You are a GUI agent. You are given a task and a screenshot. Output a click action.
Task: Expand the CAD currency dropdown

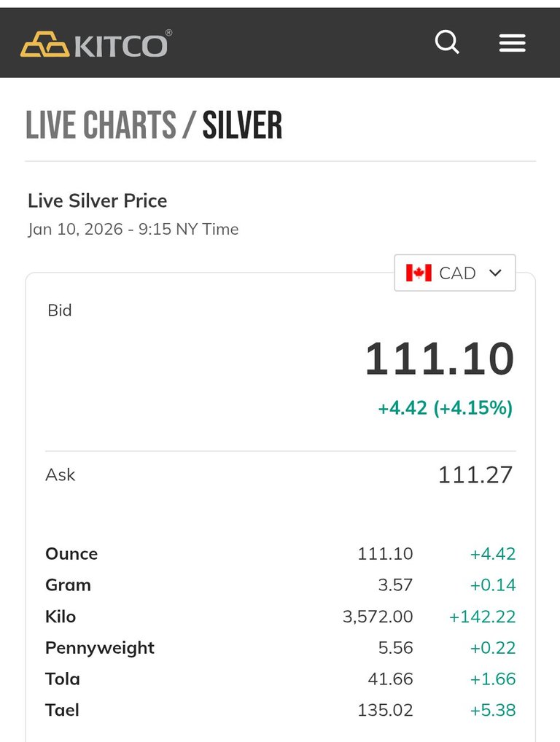pyautogui.click(x=455, y=273)
